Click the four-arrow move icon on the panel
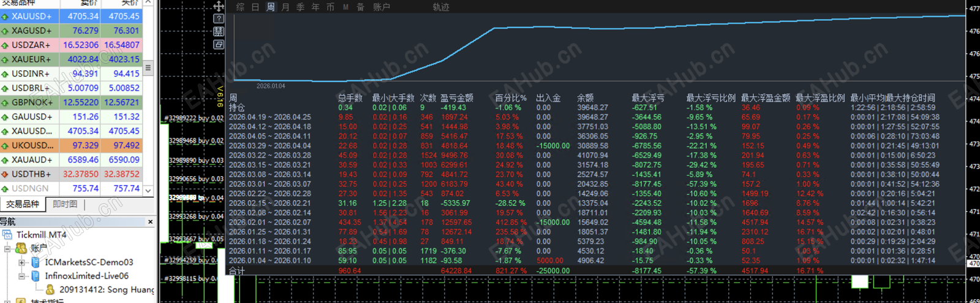The width and height of the screenshot is (980, 303). click(219, 6)
